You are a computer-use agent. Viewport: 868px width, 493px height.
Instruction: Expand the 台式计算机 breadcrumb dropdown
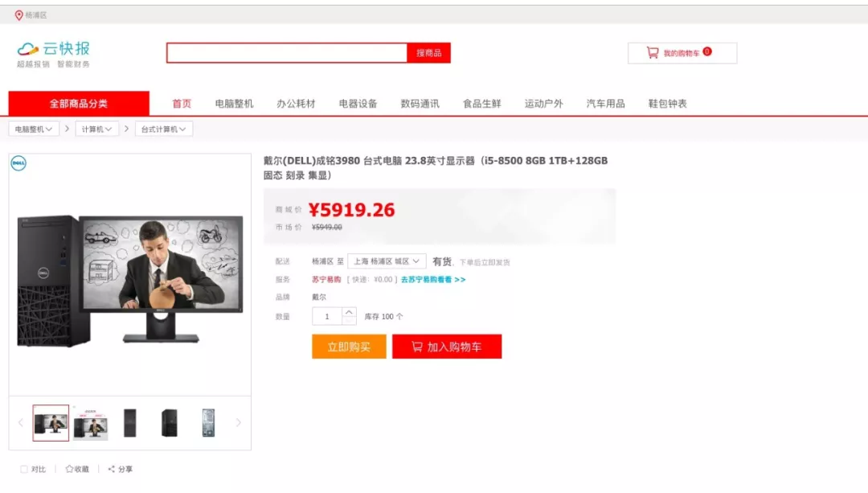tap(163, 129)
